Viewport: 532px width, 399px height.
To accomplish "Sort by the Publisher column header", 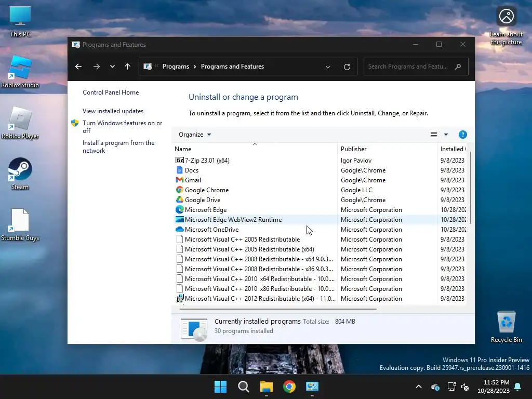I will point(387,149).
